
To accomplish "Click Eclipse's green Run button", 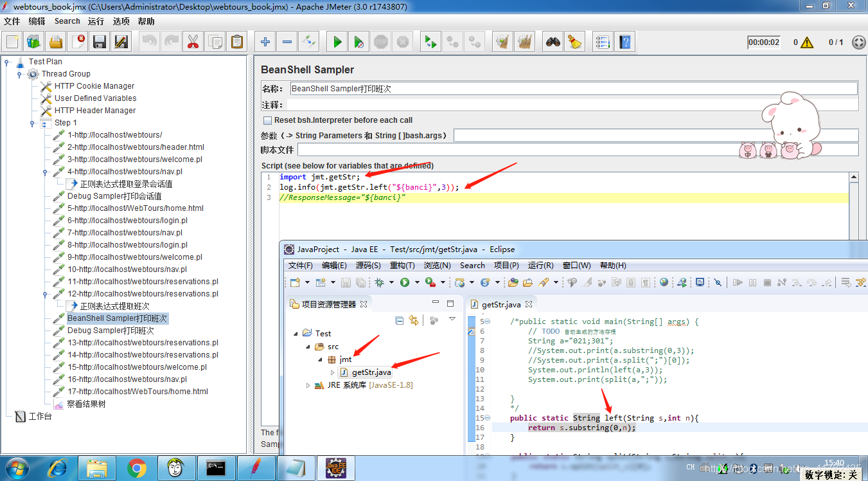I will [x=405, y=282].
